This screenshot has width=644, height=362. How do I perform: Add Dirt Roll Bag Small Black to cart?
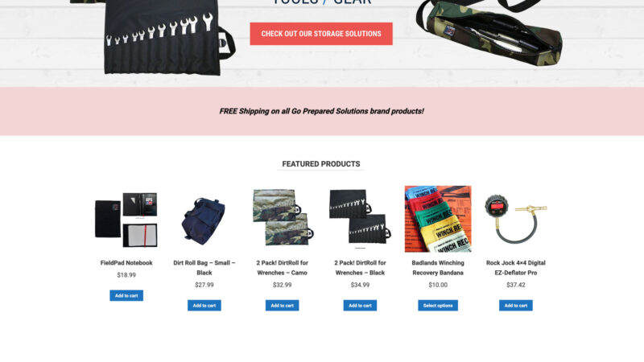(204, 306)
